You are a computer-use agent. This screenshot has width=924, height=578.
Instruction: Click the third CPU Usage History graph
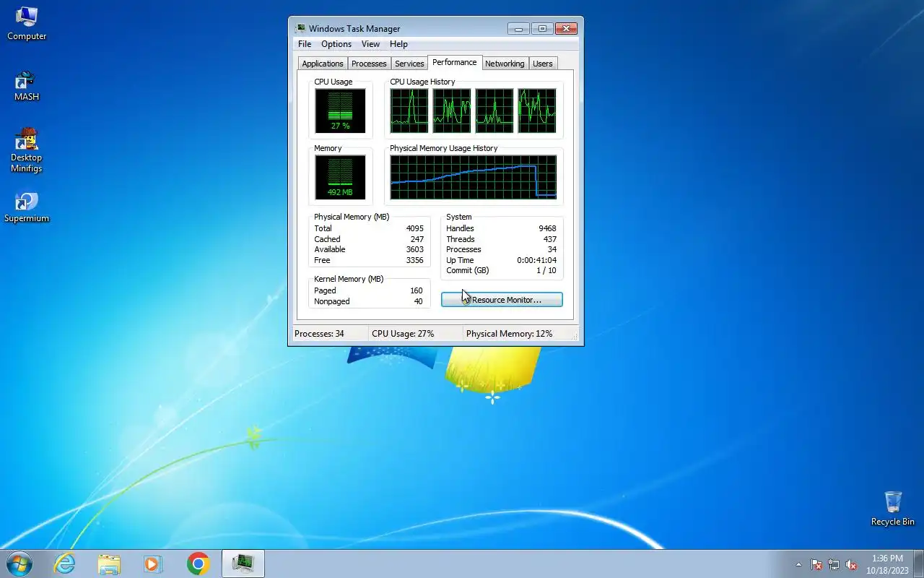point(494,111)
